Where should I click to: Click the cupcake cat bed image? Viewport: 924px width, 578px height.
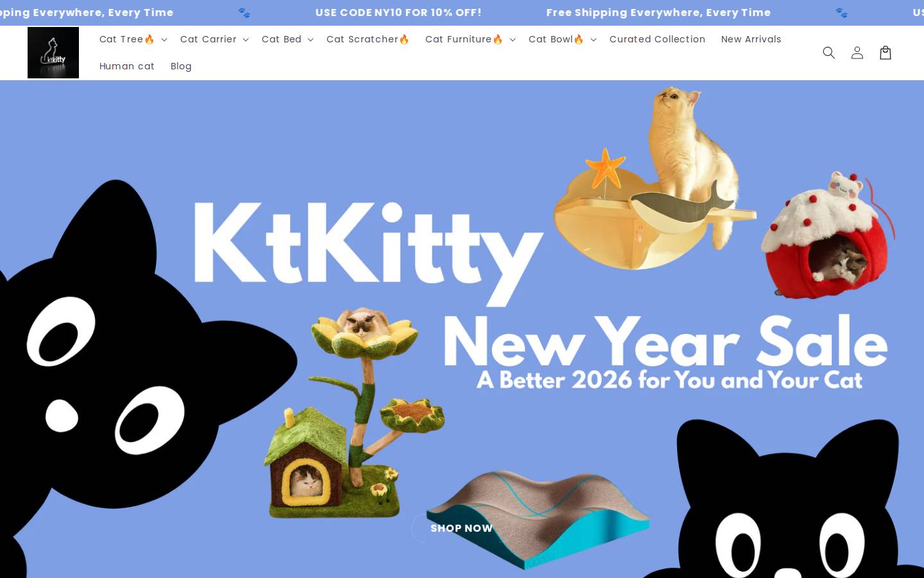pos(828,235)
